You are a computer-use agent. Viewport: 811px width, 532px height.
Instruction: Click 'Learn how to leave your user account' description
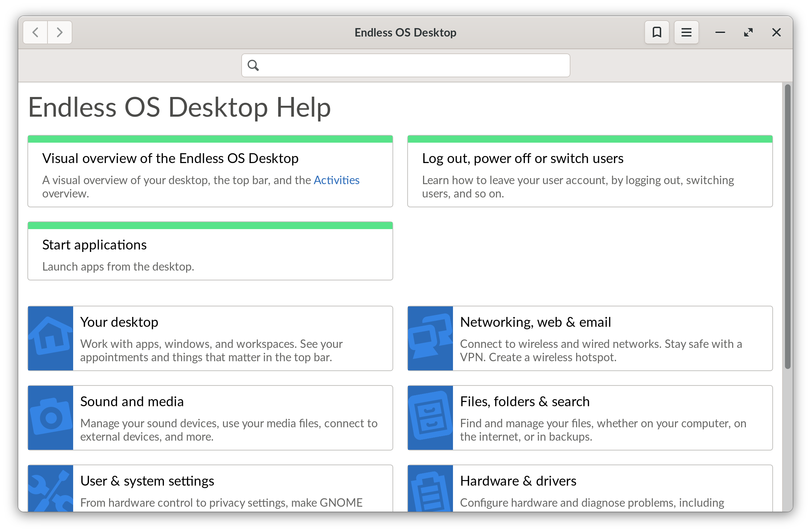pos(578,187)
